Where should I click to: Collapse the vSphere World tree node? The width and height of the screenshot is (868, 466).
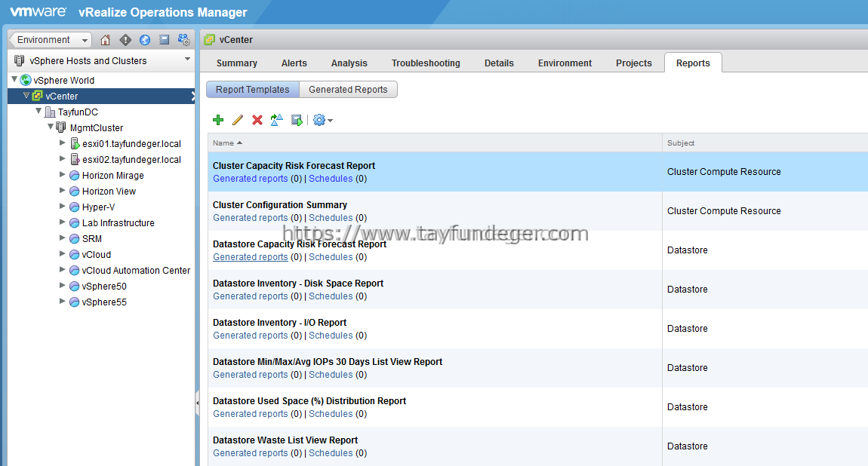pos(14,80)
